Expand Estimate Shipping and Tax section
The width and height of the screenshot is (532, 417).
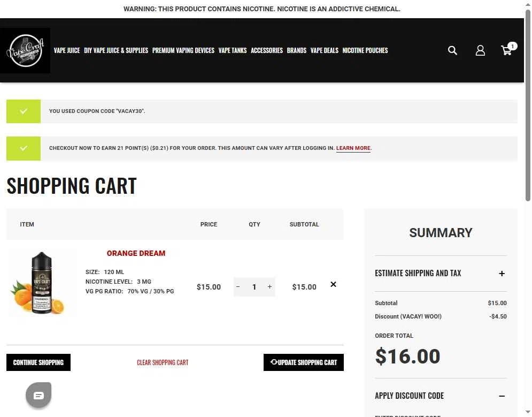coord(441,274)
